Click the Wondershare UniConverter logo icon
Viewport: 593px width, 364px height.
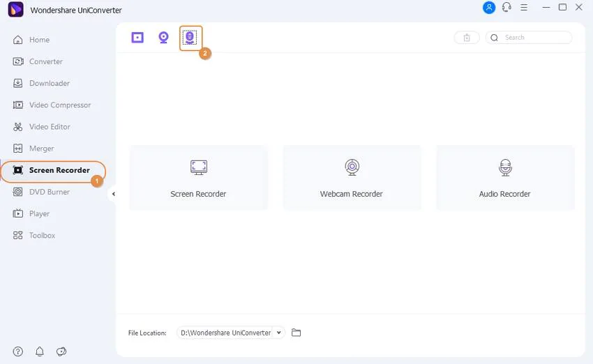click(x=15, y=10)
